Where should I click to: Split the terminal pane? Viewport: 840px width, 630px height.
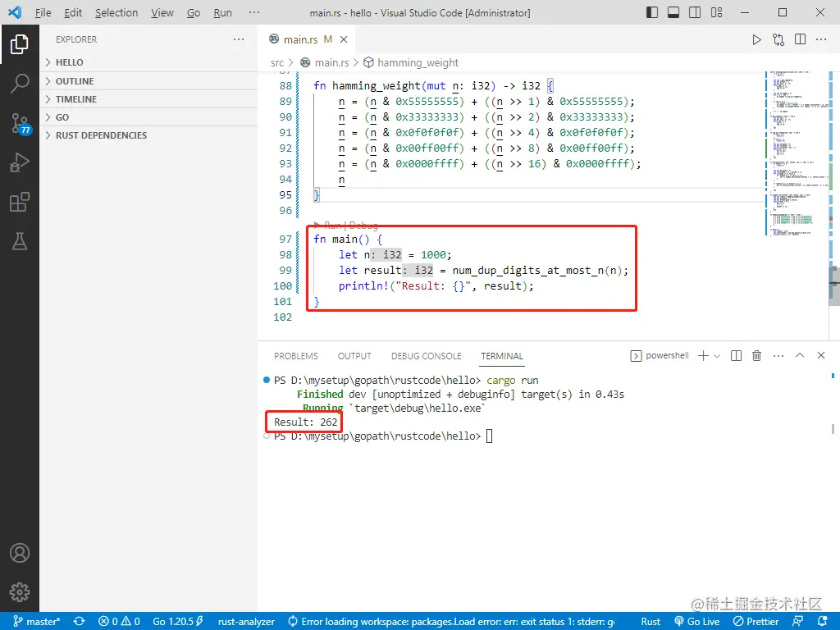coord(736,356)
